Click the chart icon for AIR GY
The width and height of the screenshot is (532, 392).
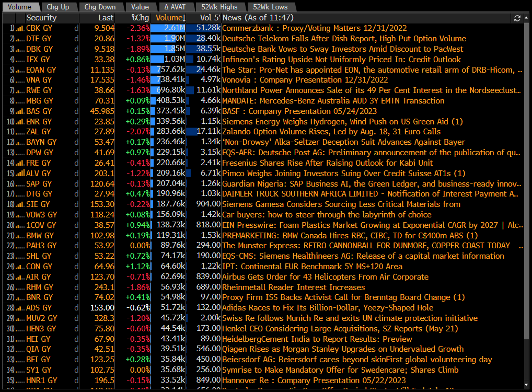[x=20, y=278]
